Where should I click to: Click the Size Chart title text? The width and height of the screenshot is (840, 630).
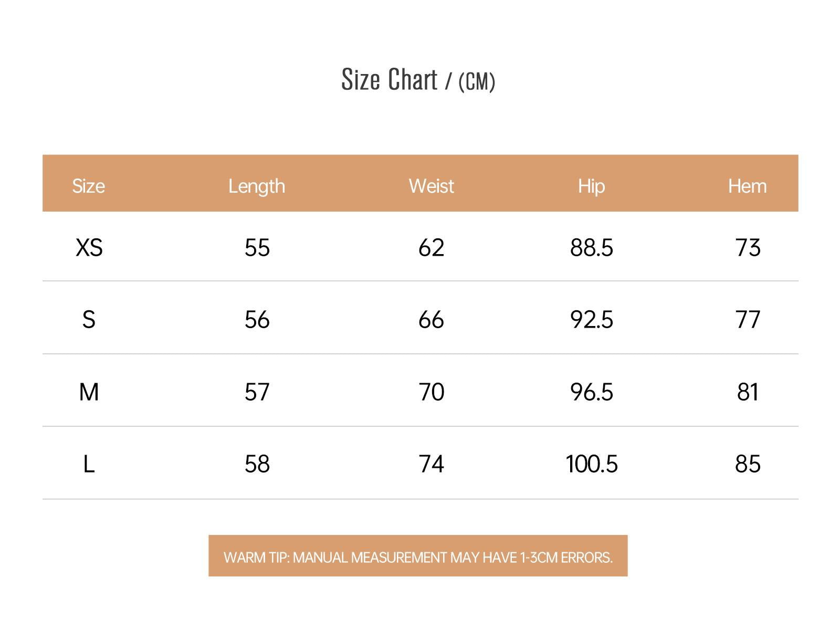pyautogui.click(x=418, y=80)
